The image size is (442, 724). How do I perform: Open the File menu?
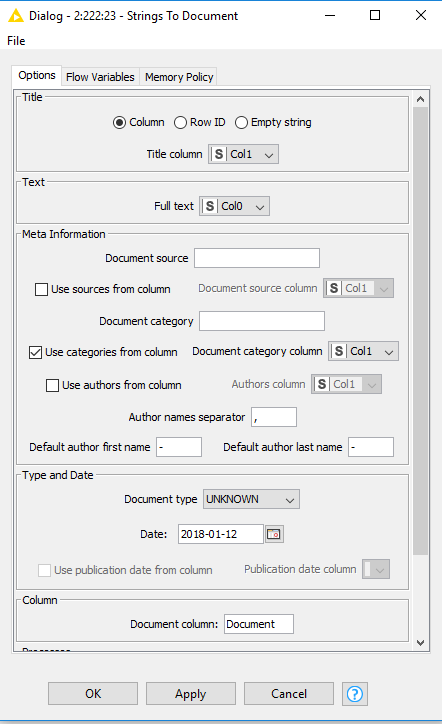tap(16, 41)
